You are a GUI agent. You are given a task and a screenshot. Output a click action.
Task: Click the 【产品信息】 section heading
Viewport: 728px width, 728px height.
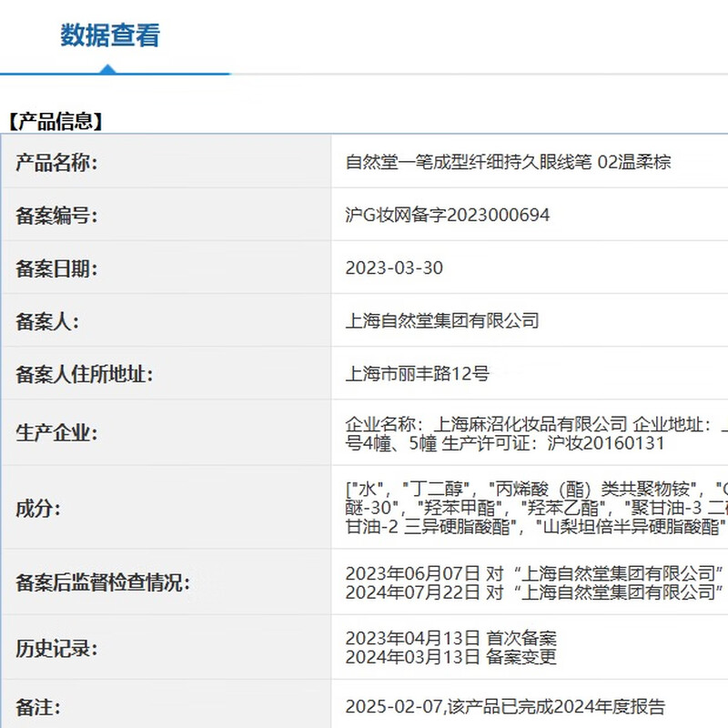pyautogui.click(x=55, y=121)
